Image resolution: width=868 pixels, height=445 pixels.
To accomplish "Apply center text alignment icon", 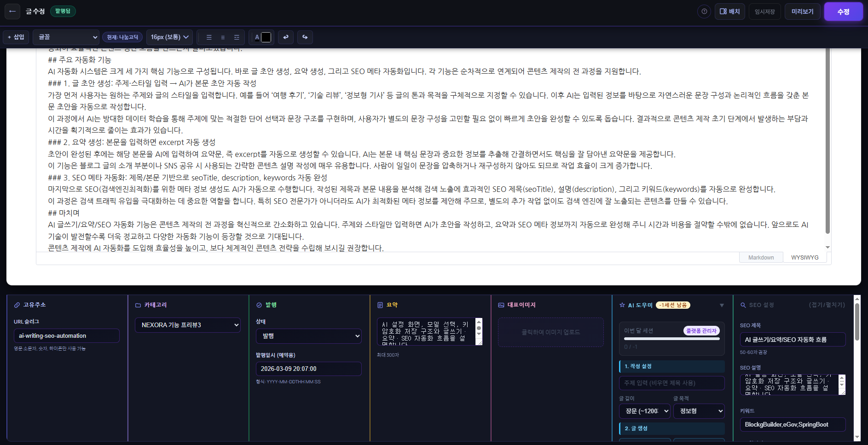I will pyautogui.click(x=223, y=37).
